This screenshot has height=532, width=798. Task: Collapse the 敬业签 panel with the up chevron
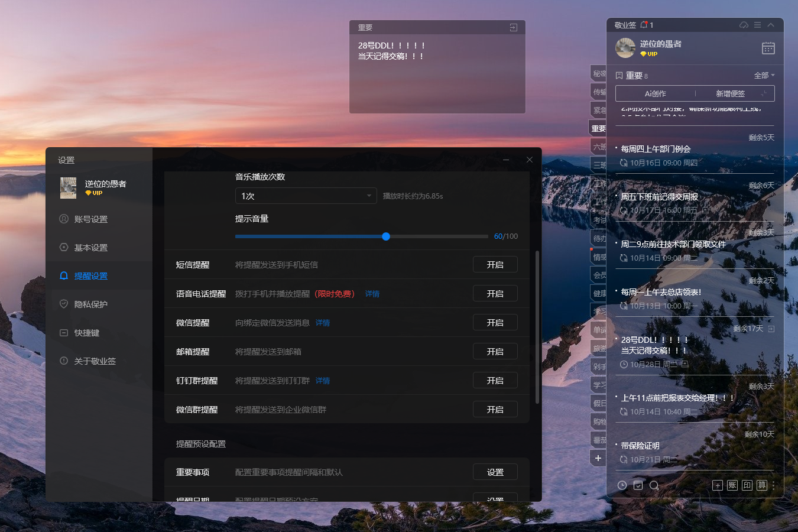771,25
